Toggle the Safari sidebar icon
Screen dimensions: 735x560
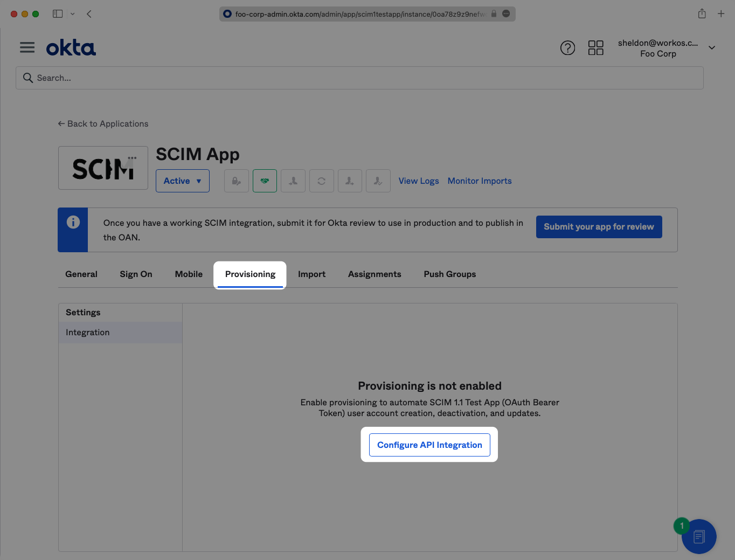(x=58, y=14)
